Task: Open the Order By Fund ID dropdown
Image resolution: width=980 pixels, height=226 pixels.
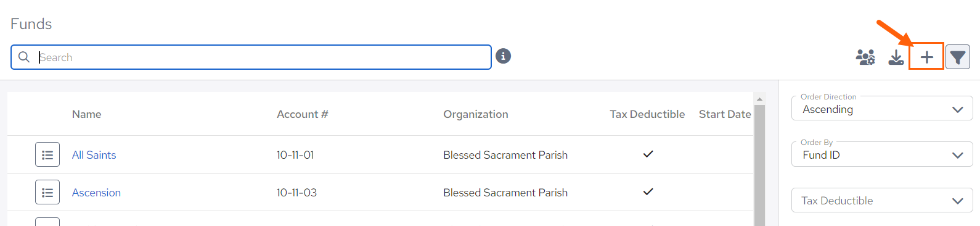Action: (882, 154)
